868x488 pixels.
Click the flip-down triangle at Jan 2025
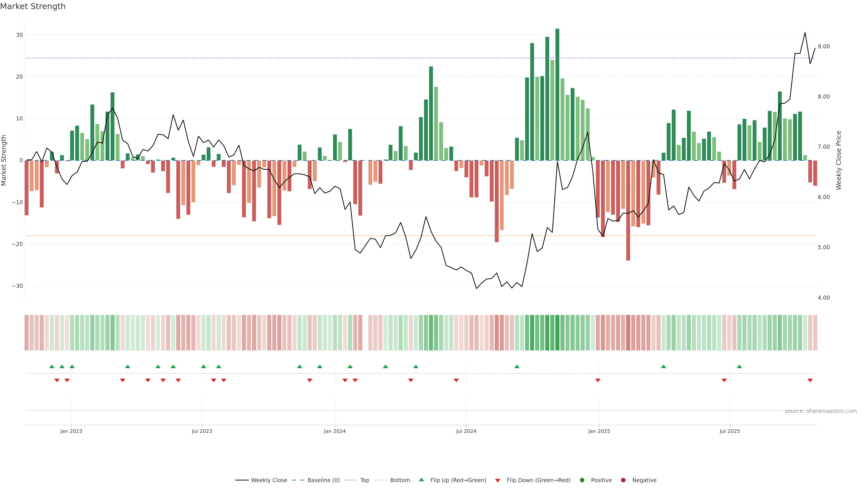[x=598, y=380]
